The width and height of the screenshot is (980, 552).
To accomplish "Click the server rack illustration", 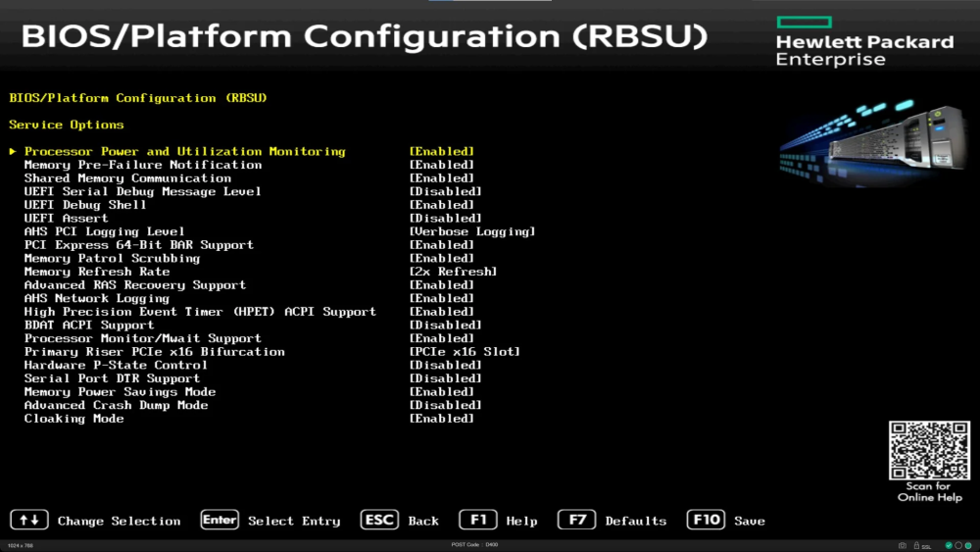I will click(873, 142).
